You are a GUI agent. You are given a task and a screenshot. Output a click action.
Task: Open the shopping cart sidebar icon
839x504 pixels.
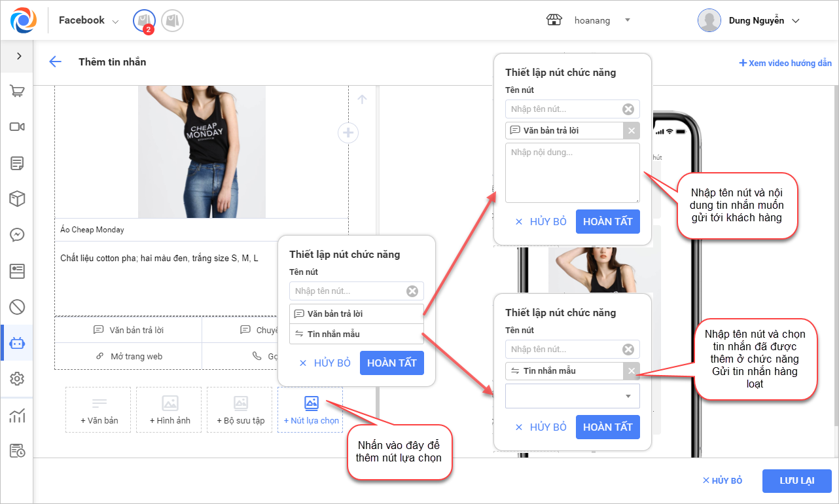(17, 91)
